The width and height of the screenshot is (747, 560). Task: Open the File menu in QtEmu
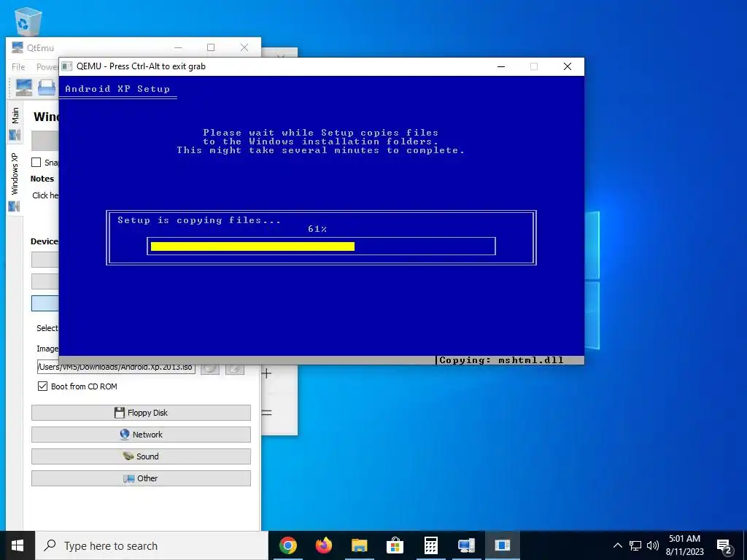(x=18, y=67)
